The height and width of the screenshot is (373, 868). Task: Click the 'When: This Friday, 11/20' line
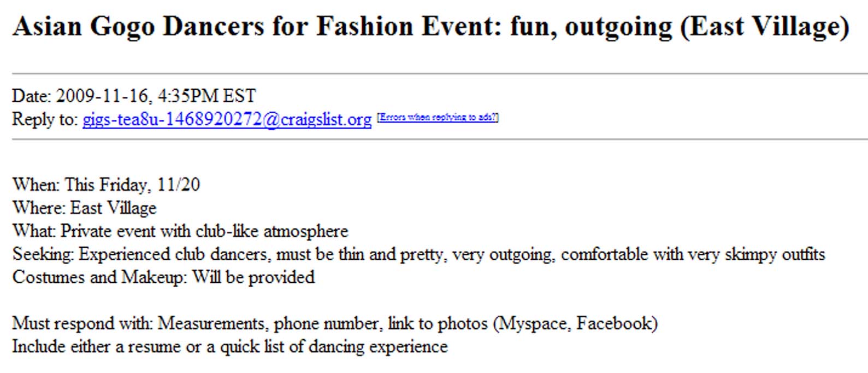(x=106, y=185)
